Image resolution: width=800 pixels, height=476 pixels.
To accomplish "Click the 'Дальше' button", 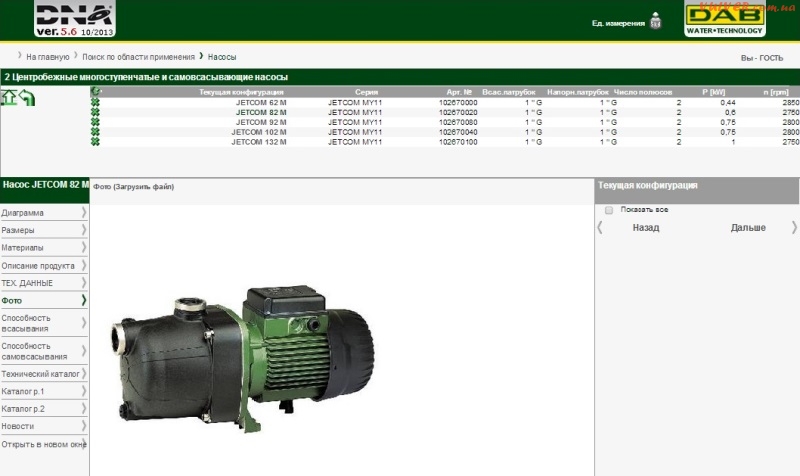I will 748,228.
